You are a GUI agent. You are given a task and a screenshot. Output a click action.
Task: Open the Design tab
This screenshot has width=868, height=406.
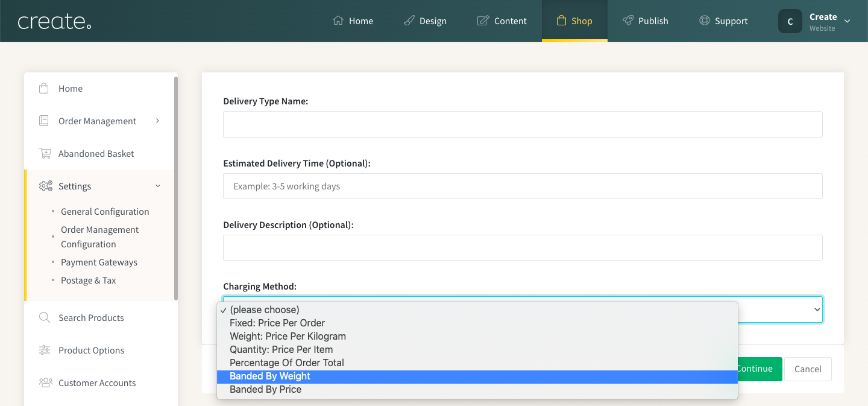(x=425, y=21)
